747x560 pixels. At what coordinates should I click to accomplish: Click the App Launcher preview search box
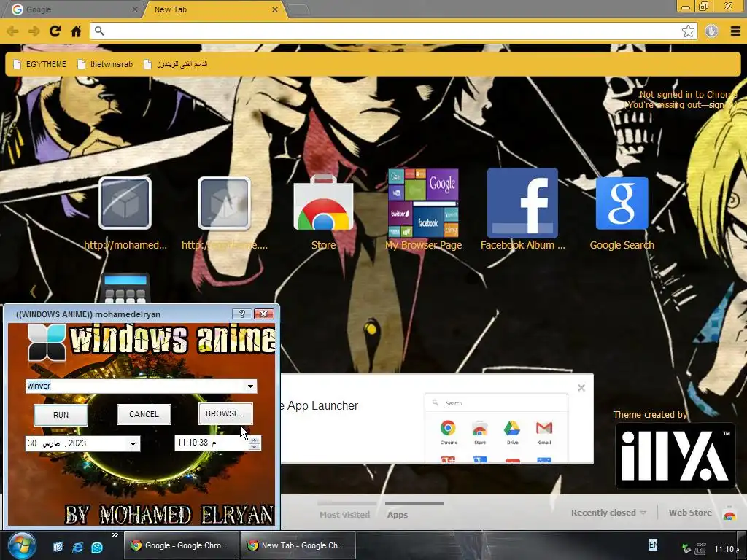click(x=496, y=403)
